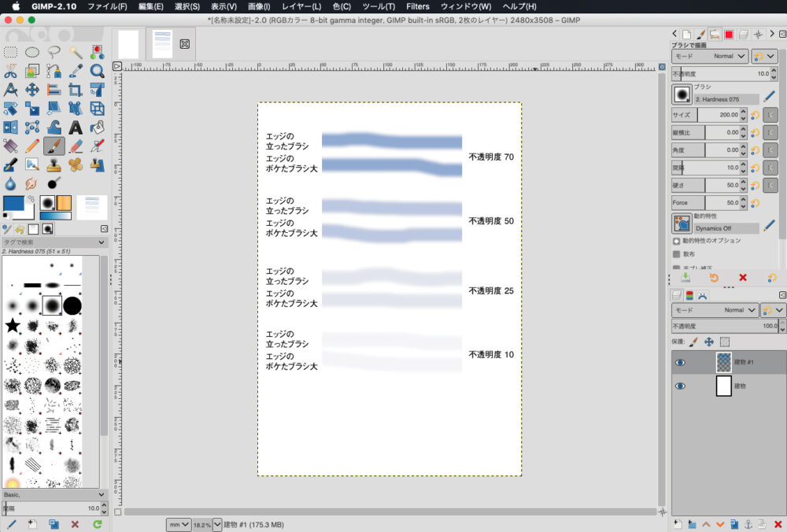Image resolution: width=787 pixels, height=532 pixels.
Task: Enable the 散布 checkbox in tool options
Action: tap(677, 254)
